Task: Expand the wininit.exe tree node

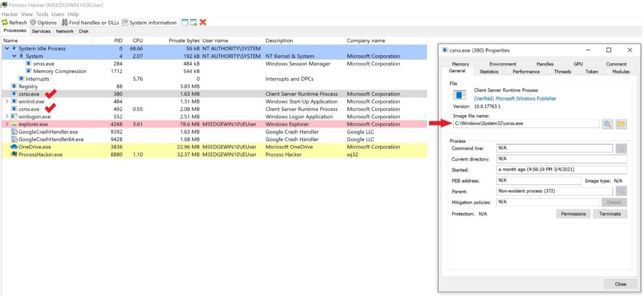Action: (6, 101)
